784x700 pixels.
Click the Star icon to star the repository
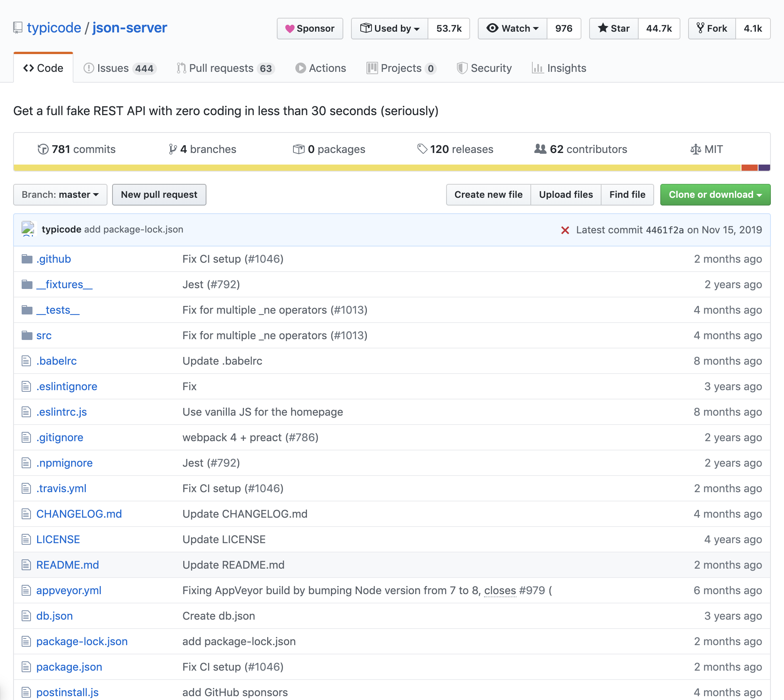click(603, 28)
